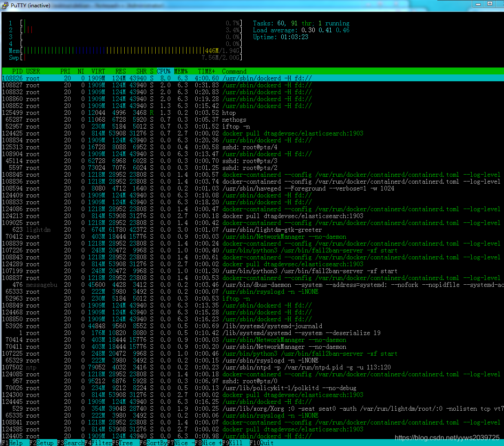
Task: Sort by the CPU% column header
Action: click(x=163, y=71)
